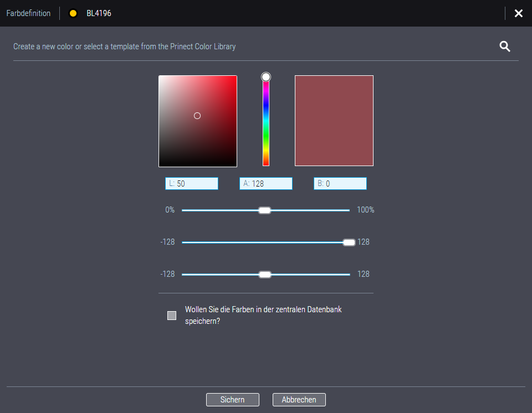The image size is (532, 413).
Task: Click the A value input field
Action: click(x=266, y=184)
